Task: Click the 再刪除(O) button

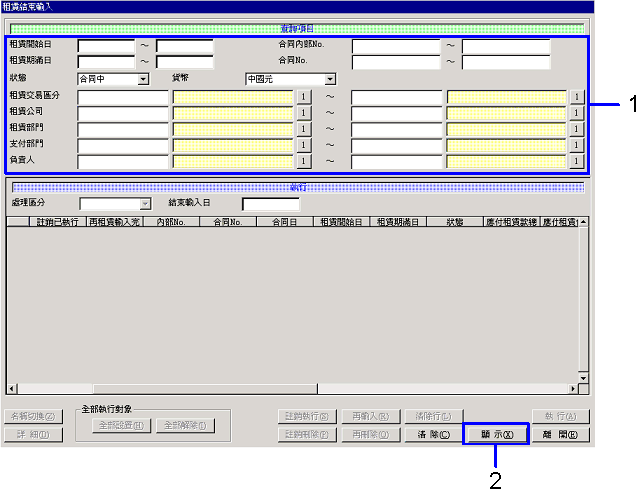Action: 371,435
